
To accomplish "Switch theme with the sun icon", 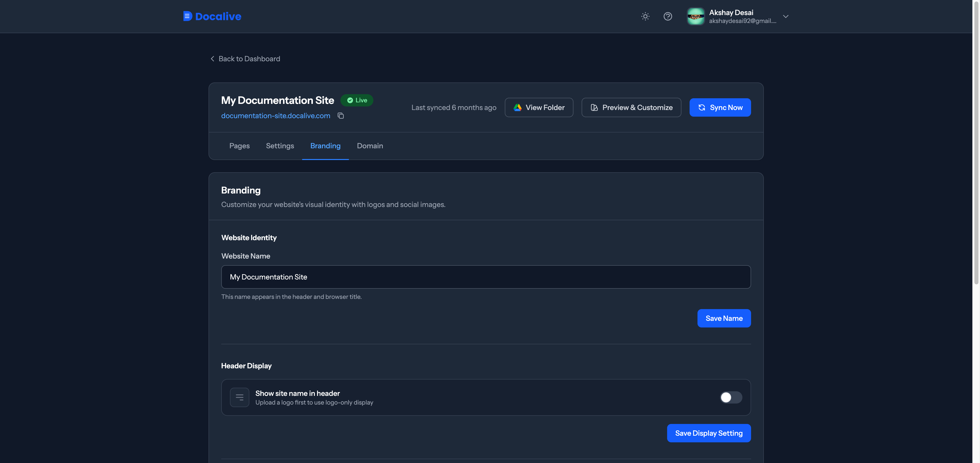I will (645, 16).
